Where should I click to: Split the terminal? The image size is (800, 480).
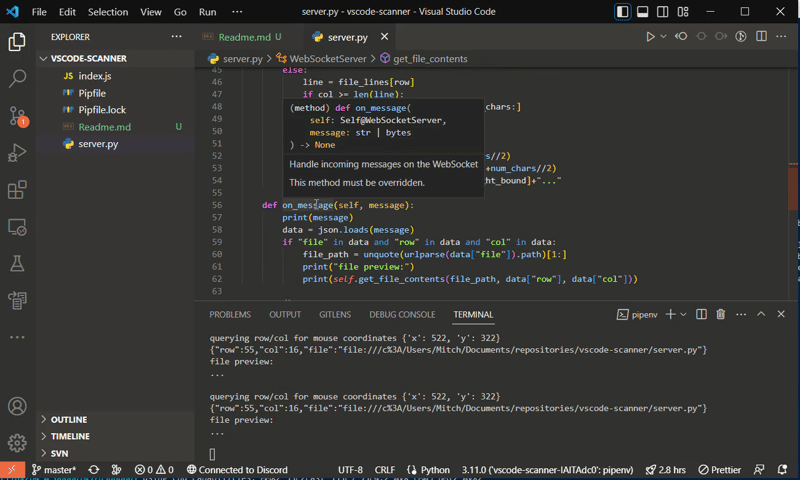(702, 315)
